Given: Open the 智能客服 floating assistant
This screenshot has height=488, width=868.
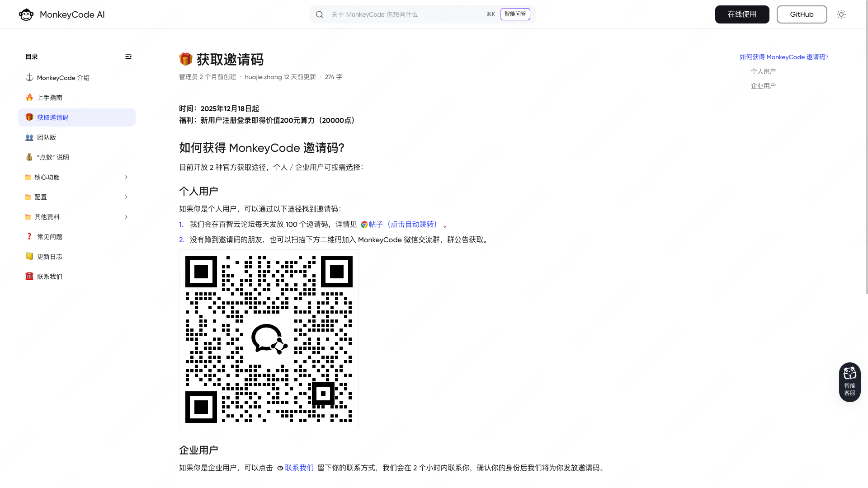Looking at the screenshot, I should [x=850, y=382].
